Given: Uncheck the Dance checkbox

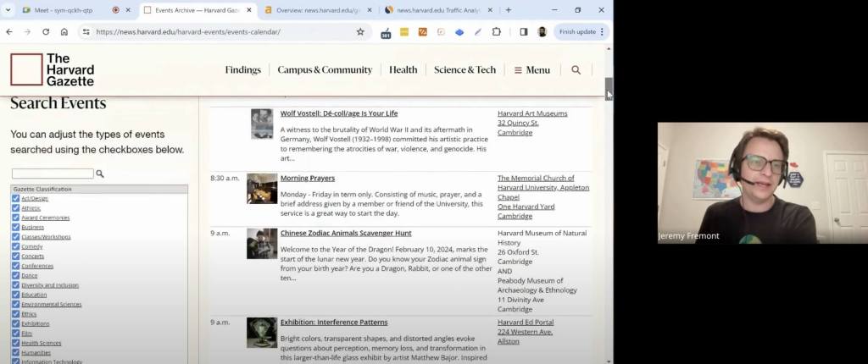Looking at the screenshot, I should pyautogui.click(x=15, y=275).
